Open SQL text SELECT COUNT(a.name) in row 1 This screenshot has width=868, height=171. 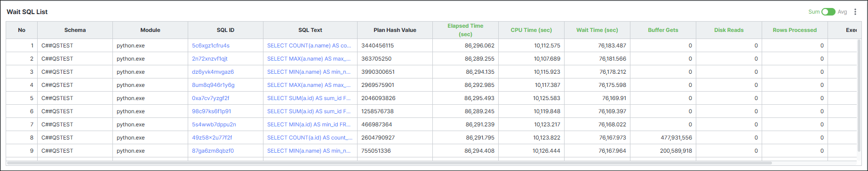coord(309,46)
